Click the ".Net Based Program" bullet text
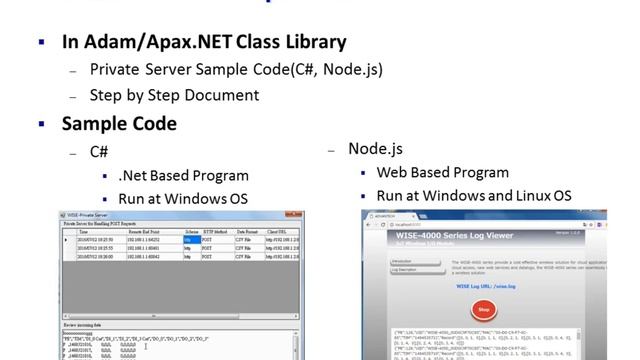640x360 pixels. (183, 176)
